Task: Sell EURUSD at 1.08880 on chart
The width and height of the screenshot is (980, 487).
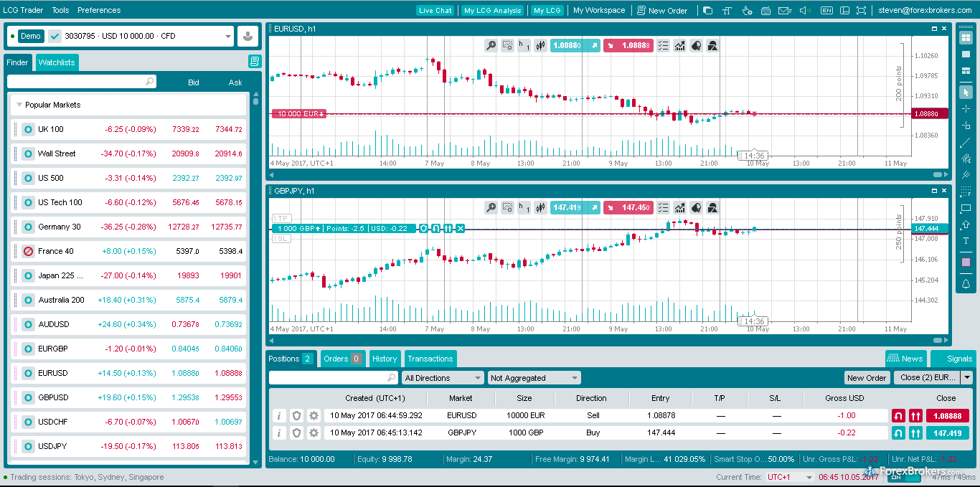Action: (x=575, y=45)
